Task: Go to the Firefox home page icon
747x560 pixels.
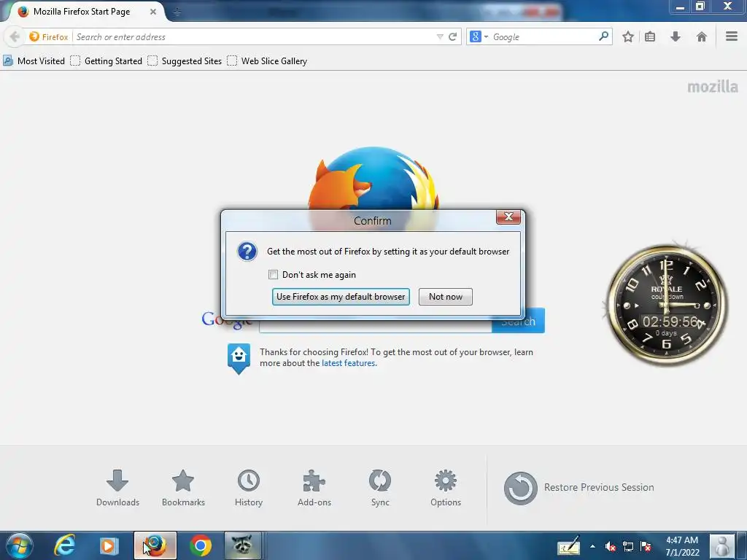Action: (x=701, y=36)
